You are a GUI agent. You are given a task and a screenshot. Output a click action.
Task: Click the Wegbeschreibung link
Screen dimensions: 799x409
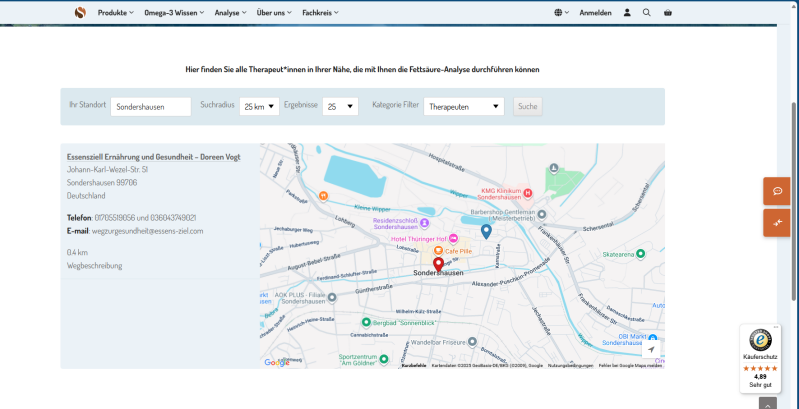tap(94, 266)
